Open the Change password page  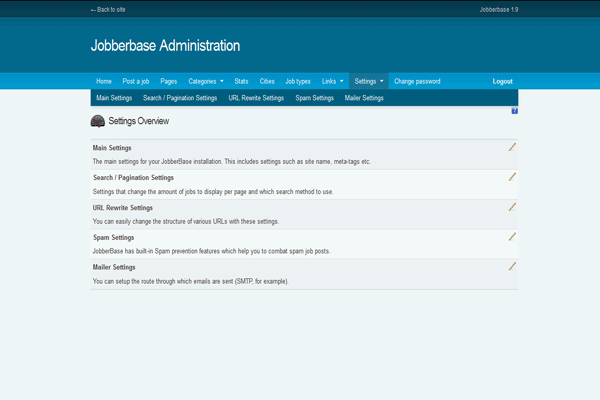(417, 81)
